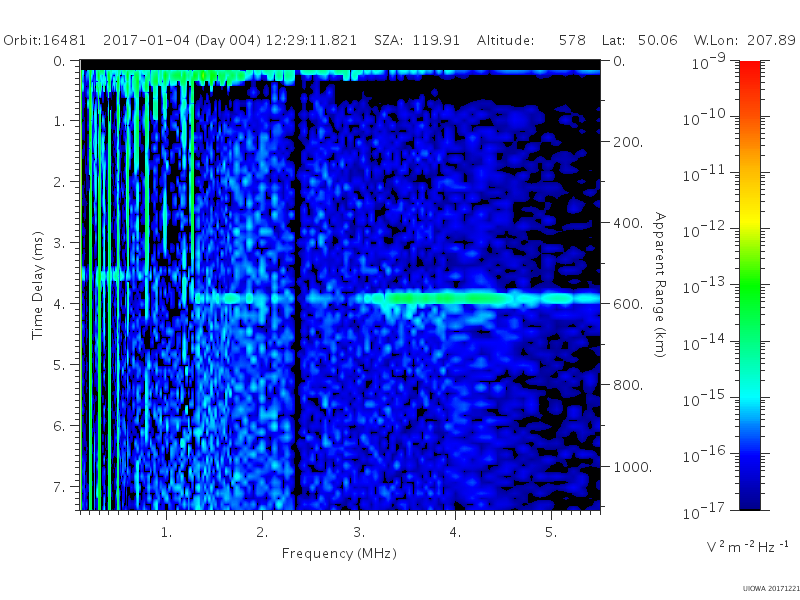Image resolution: width=800 pixels, height=600 pixels.
Task: Click the 1000. apparent range tick label
Action: 633,467
